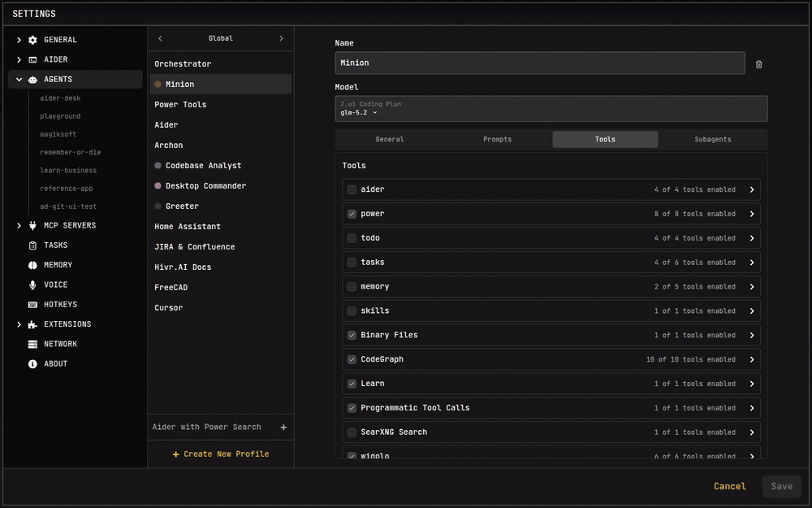The width and height of the screenshot is (812, 508).
Task: Select the FreeCAD profile
Action: click(221, 288)
